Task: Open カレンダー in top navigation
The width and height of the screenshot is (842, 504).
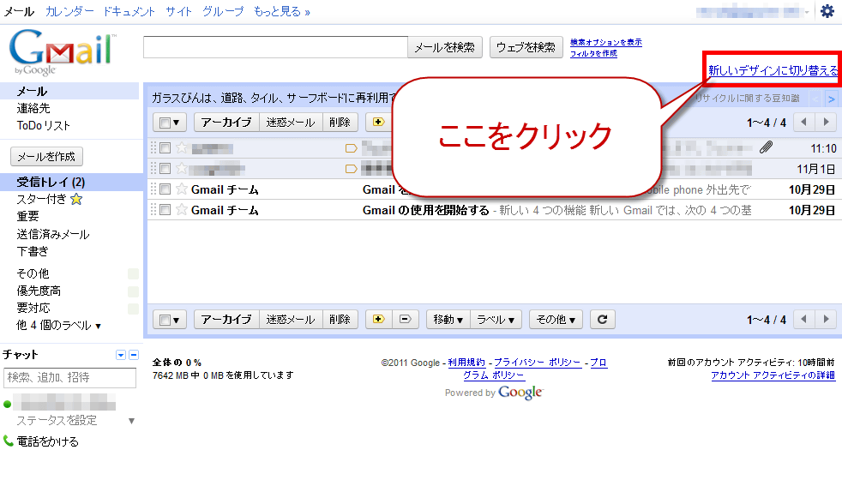Action: click(69, 11)
